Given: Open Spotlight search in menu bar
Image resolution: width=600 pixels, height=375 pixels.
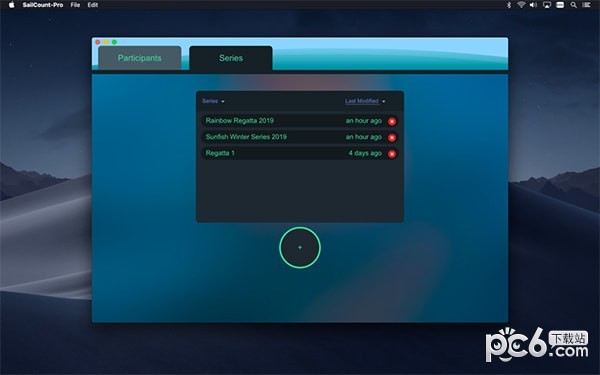Looking at the screenshot, I should tap(573, 5).
